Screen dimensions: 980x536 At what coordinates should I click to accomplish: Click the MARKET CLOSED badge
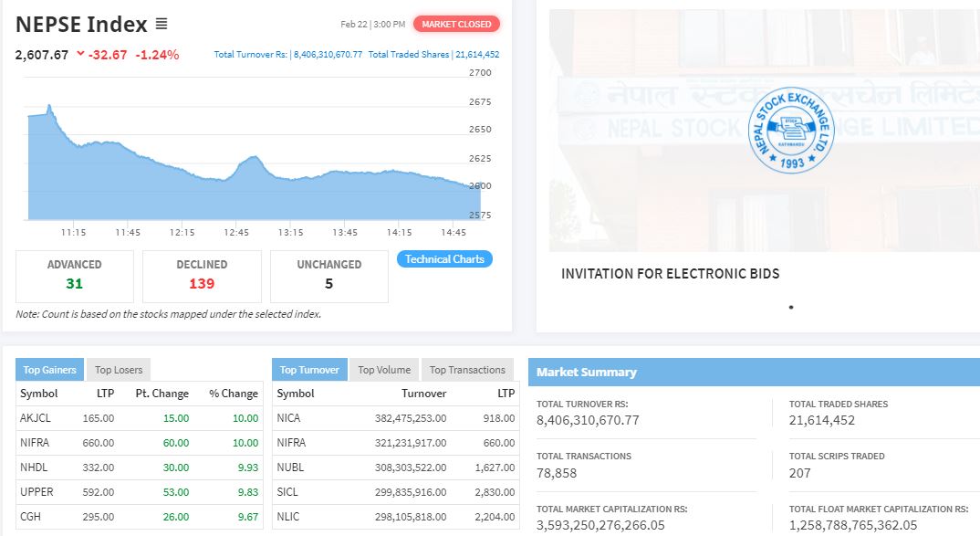(456, 25)
